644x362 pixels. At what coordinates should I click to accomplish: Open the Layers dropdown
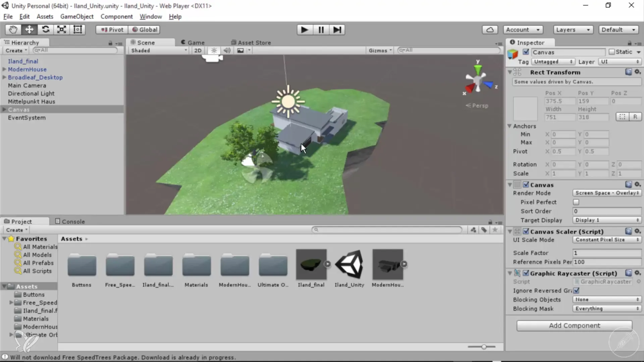(x=573, y=30)
